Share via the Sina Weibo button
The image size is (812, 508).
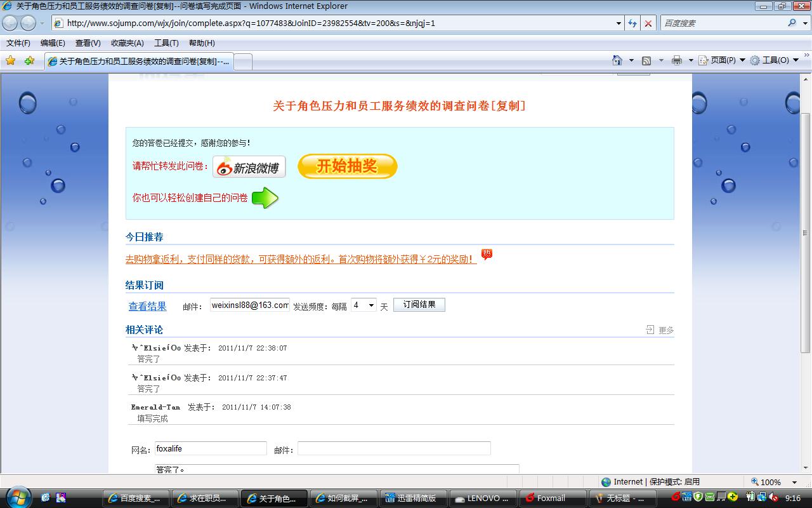(249, 167)
